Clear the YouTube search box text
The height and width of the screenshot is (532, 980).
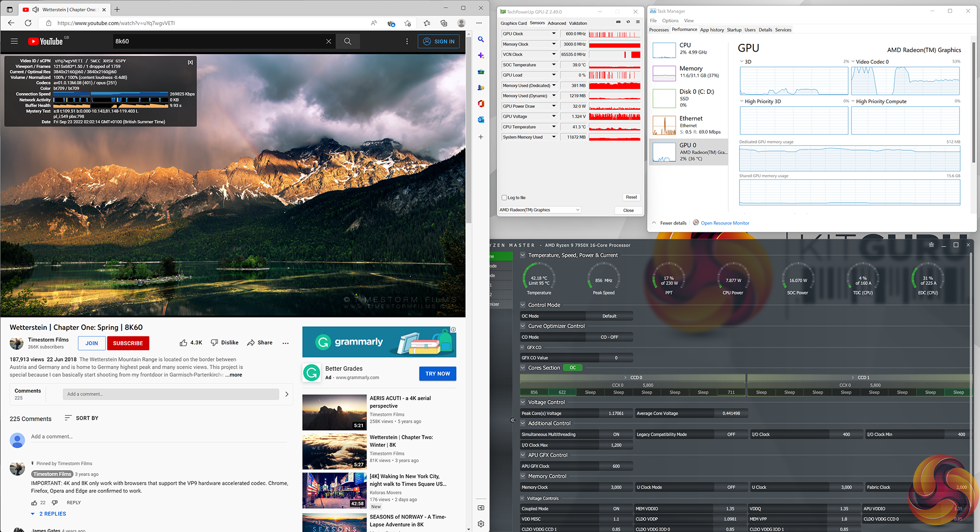pyautogui.click(x=328, y=41)
